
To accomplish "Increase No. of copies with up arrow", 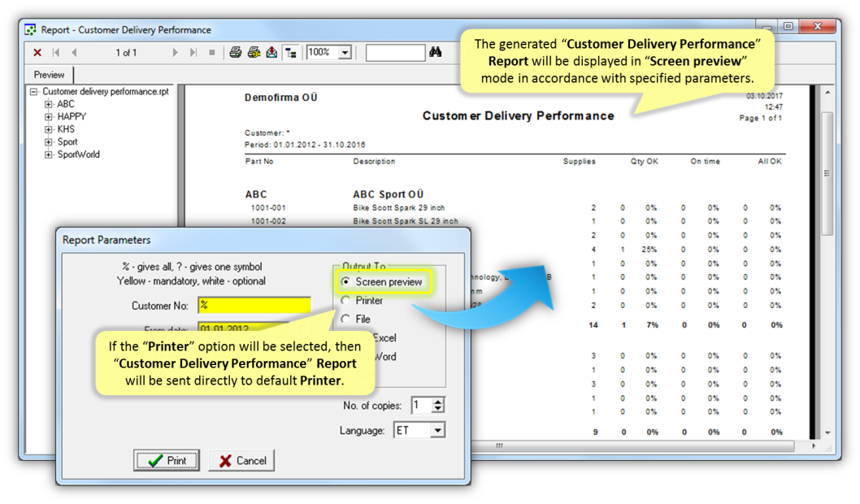I will coord(439,402).
